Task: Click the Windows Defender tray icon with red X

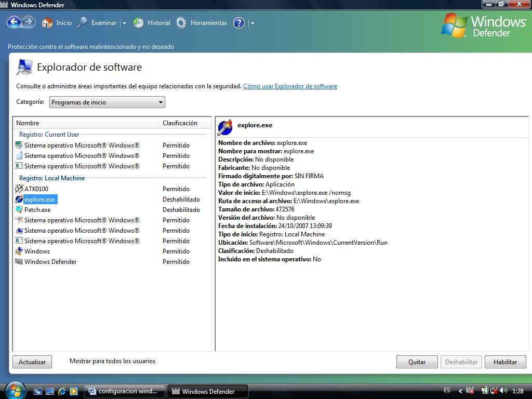Action: [470, 391]
